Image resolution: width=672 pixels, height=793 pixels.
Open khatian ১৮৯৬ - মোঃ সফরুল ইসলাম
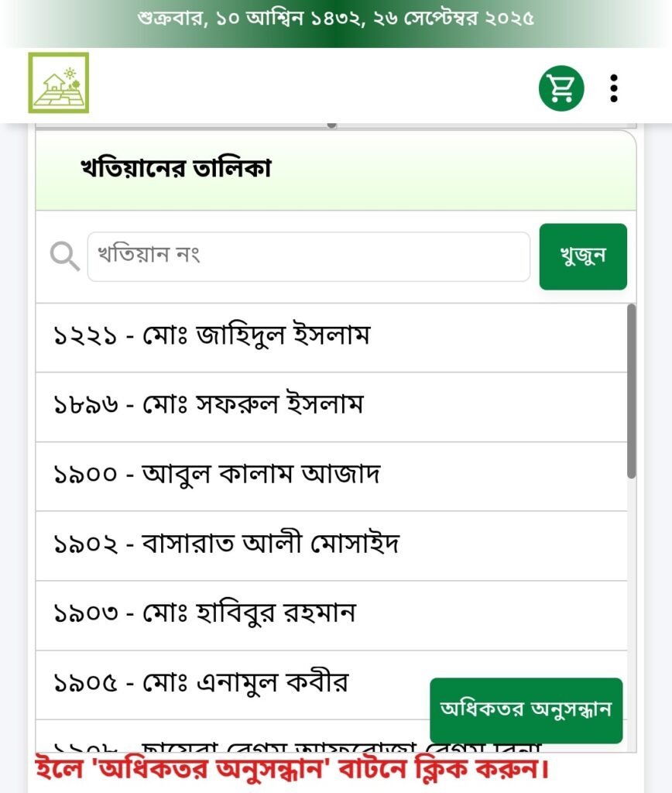[208, 406]
